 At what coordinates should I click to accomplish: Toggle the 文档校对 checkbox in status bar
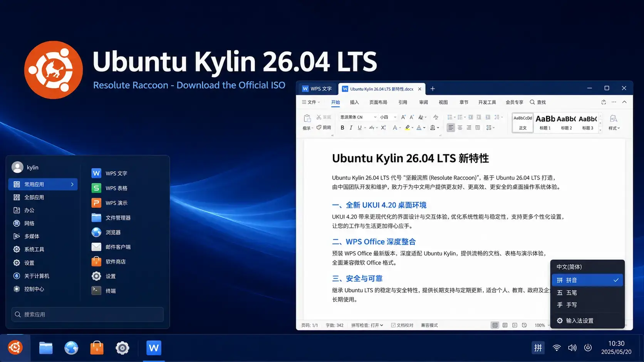point(393,325)
